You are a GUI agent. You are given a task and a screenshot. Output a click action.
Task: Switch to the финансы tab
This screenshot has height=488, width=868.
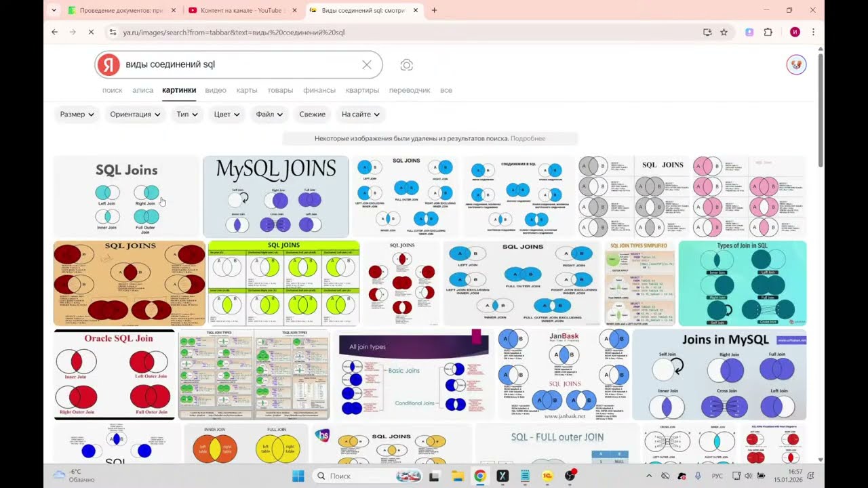click(319, 90)
